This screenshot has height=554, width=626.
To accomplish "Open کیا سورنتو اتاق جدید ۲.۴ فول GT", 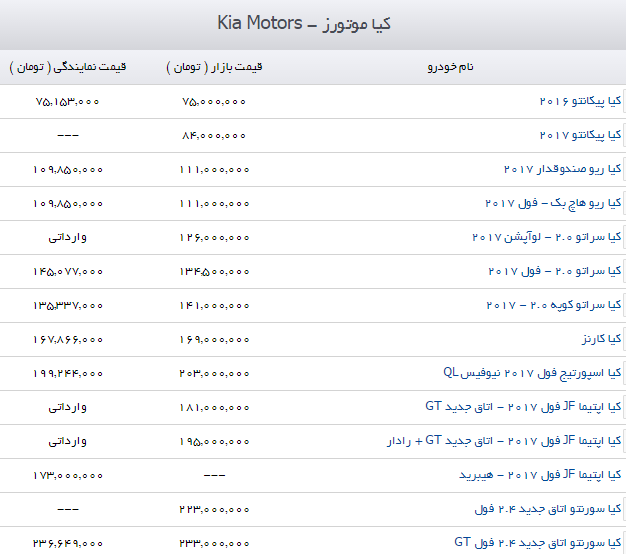I will click(x=538, y=543).
